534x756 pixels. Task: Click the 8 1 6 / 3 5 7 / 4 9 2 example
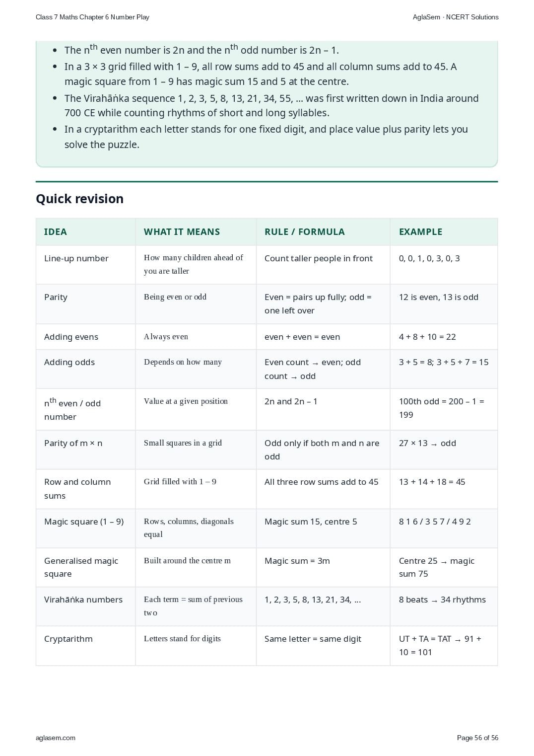point(435,522)
